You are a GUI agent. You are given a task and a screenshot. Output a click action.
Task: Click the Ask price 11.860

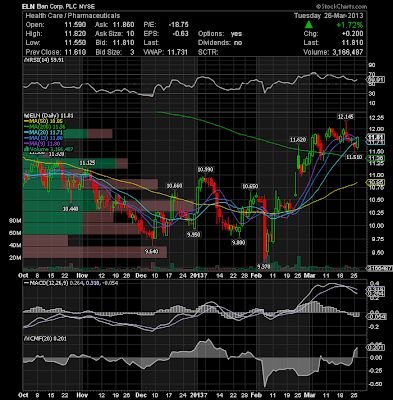coord(123,25)
